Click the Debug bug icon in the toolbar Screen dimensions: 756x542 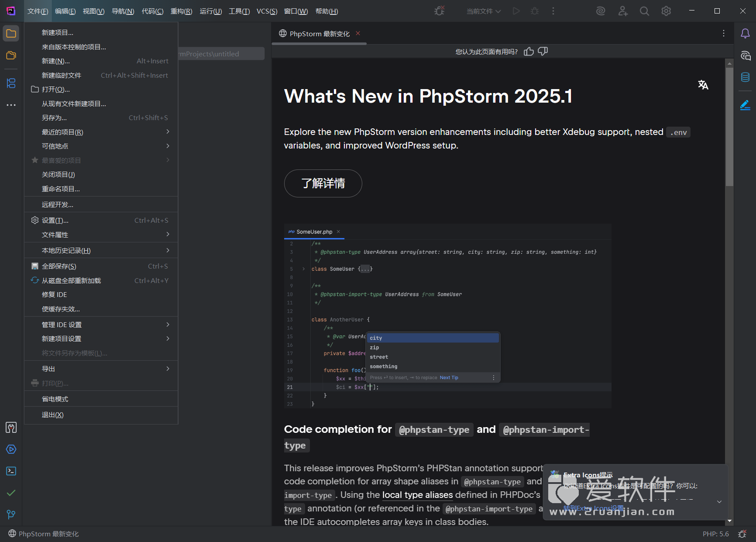click(x=535, y=11)
